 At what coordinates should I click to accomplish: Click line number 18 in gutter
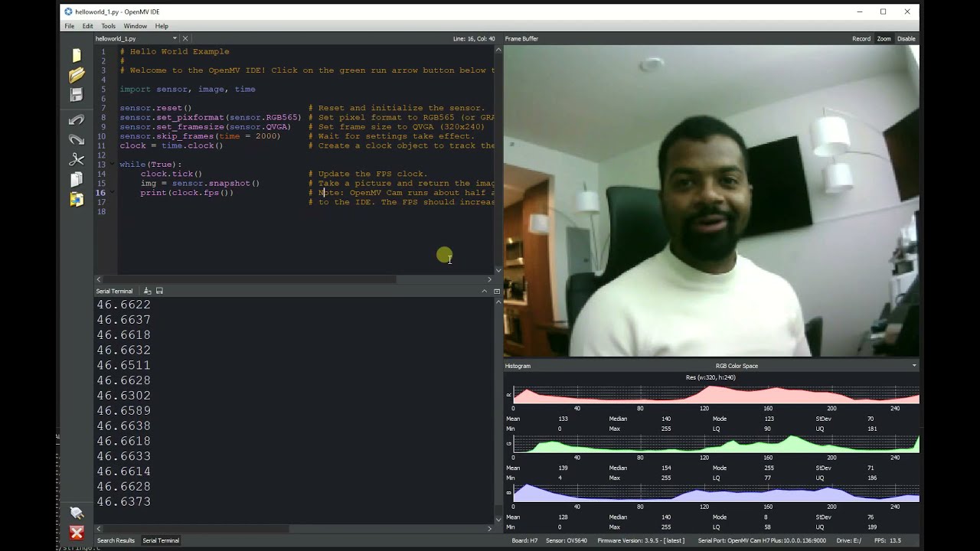click(102, 212)
